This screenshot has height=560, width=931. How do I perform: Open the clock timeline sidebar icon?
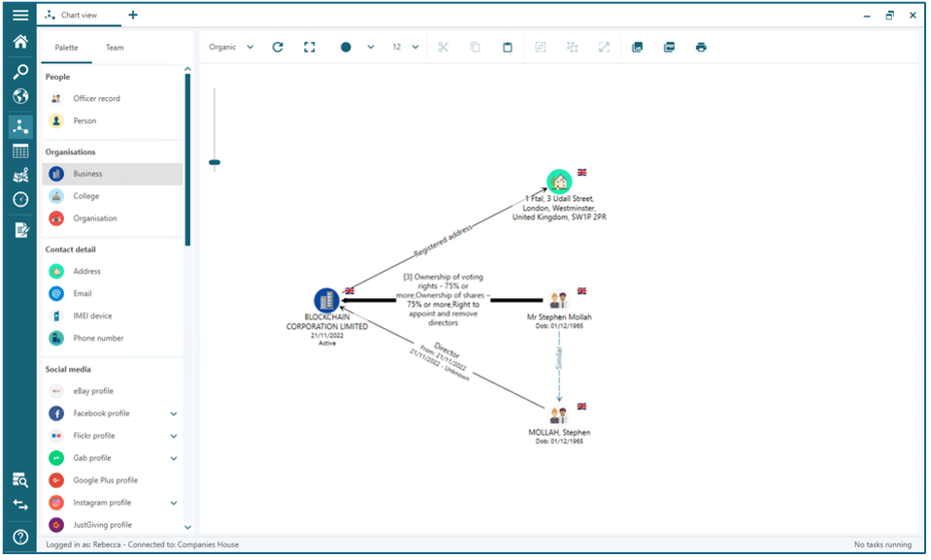point(20,200)
